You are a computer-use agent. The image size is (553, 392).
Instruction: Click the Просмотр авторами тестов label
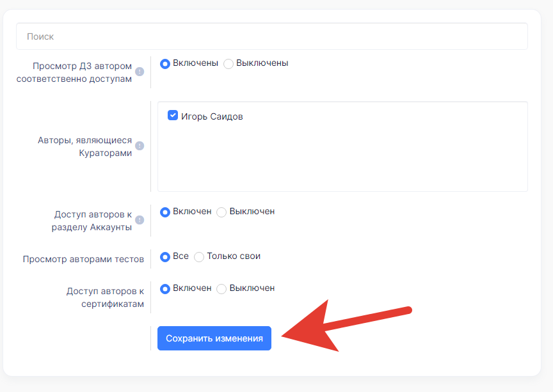pyautogui.click(x=83, y=259)
